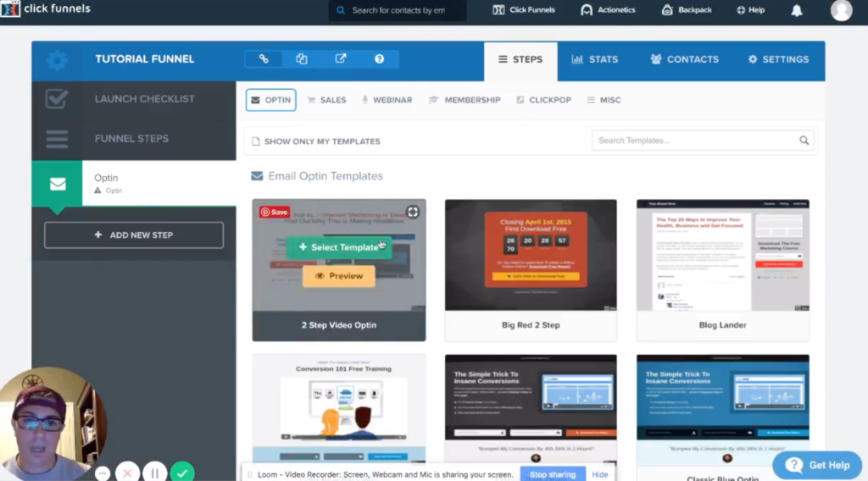
Task: Open Funnel Steps in the sidebar
Action: pyautogui.click(x=134, y=139)
